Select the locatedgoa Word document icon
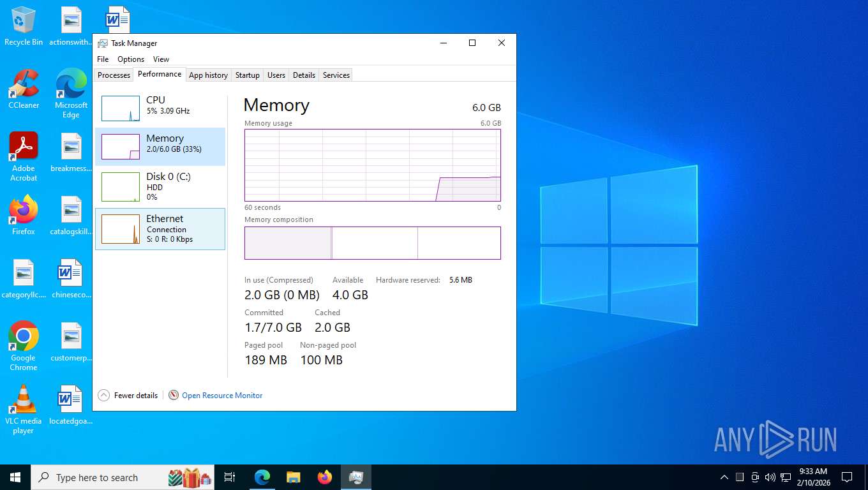 pos(71,406)
